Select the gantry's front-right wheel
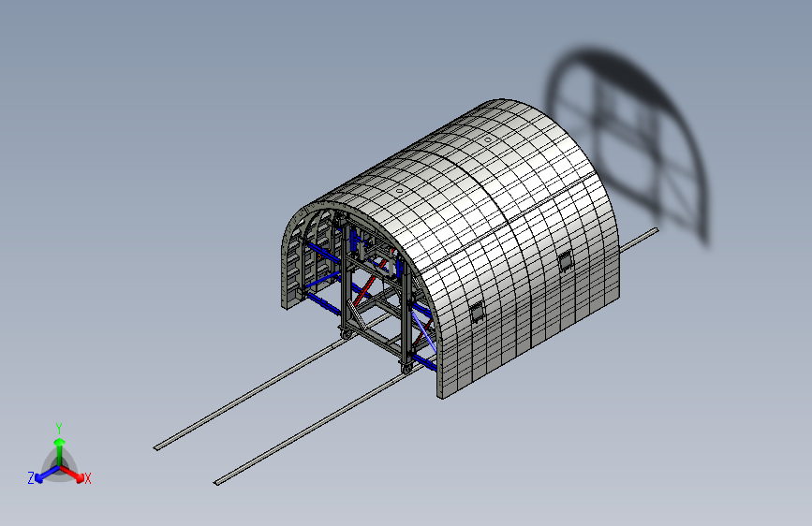812x526 pixels. [x=407, y=369]
